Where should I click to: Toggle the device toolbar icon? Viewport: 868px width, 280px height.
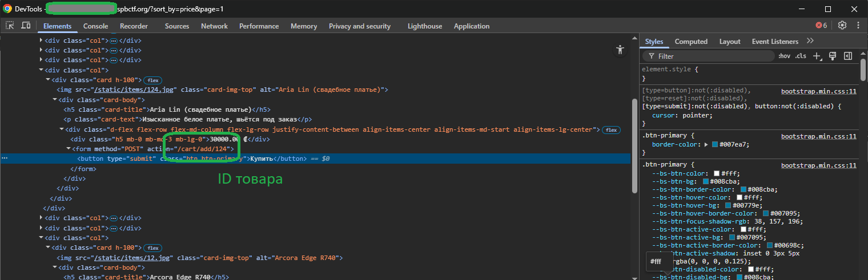coord(26,26)
